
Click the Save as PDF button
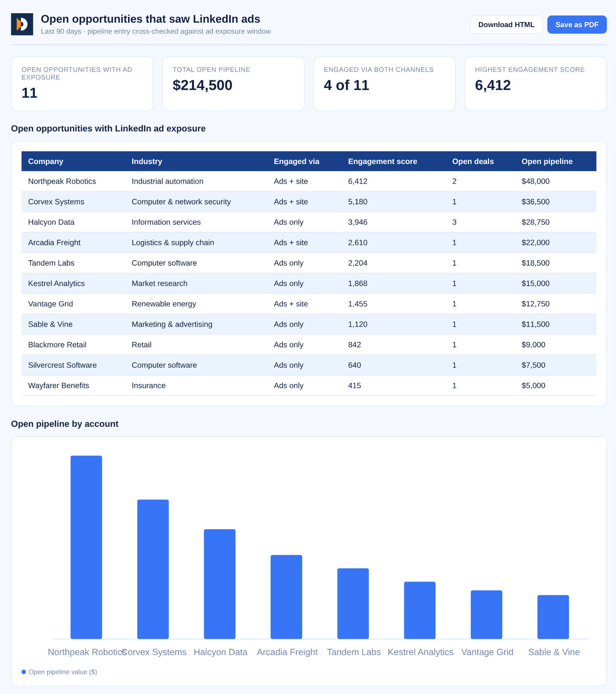coord(577,25)
